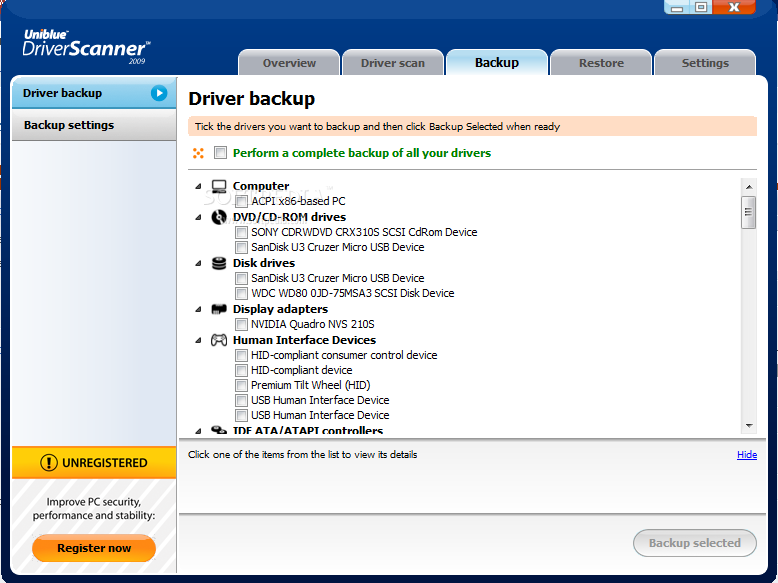
Task: Tick the HID-compliant consumer control device checkbox
Action: [x=241, y=355]
